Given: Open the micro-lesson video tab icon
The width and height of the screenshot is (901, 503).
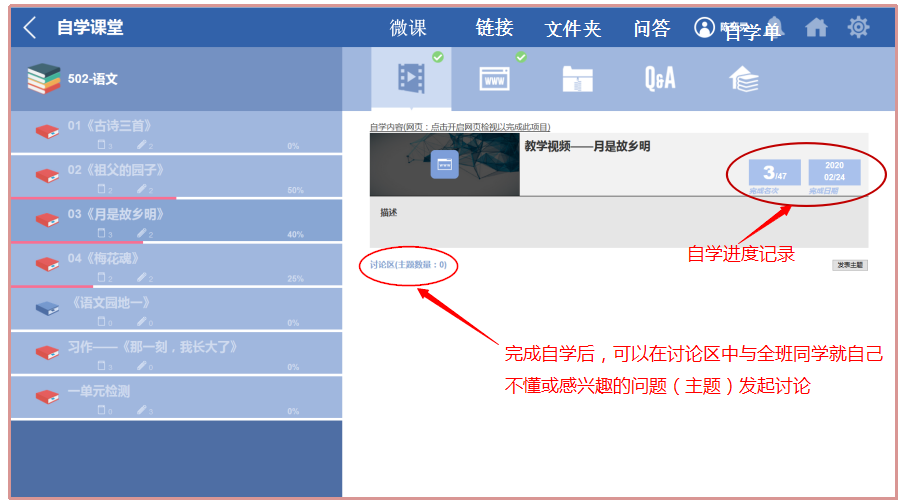Looking at the screenshot, I should pos(410,78).
